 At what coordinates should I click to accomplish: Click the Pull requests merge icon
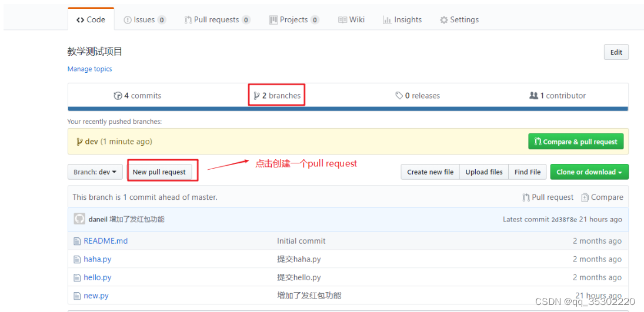(x=188, y=20)
